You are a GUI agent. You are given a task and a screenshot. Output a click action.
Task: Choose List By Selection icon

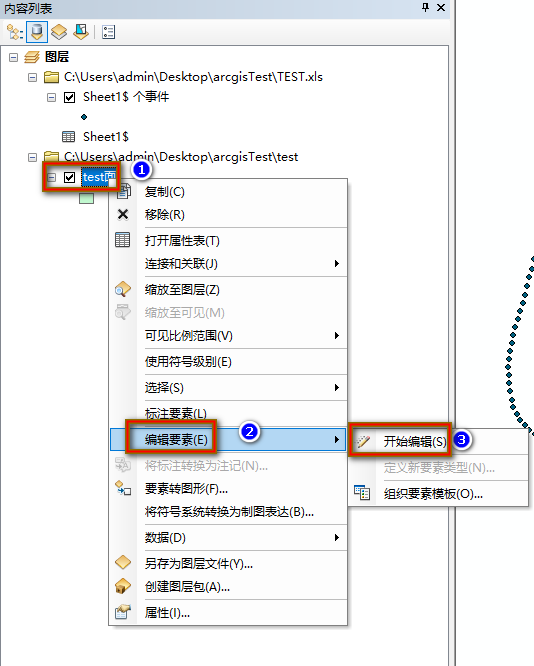[x=81, y=32]
